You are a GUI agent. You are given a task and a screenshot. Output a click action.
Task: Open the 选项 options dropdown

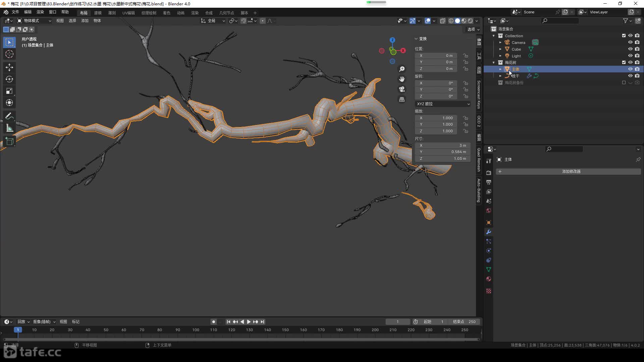point(473,29)
